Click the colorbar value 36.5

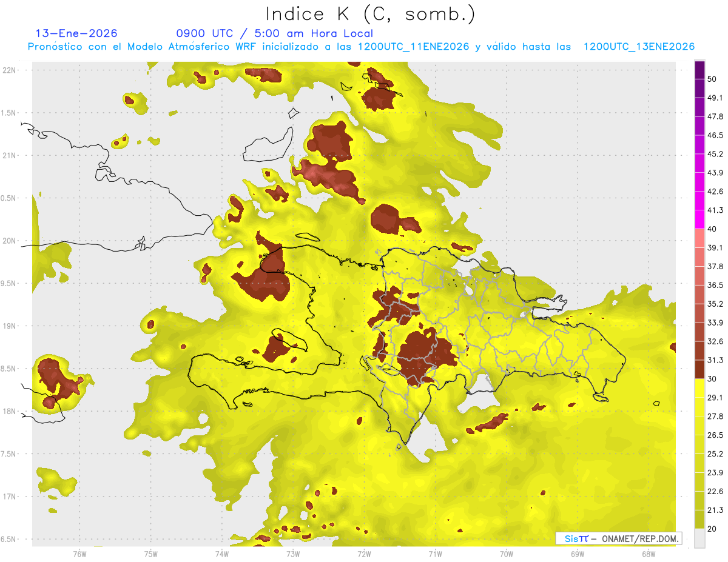pyautogui.click(x=715, y=285)
